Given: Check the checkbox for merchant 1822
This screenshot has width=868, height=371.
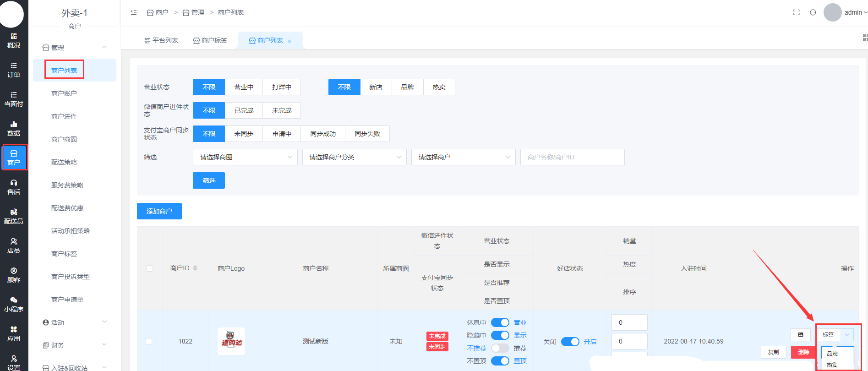Looking at the screenshot, I should coord(149,341).
